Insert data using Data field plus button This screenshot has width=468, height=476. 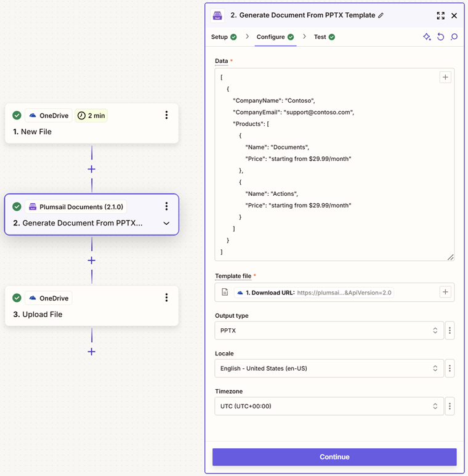click(x=445, y=77)
